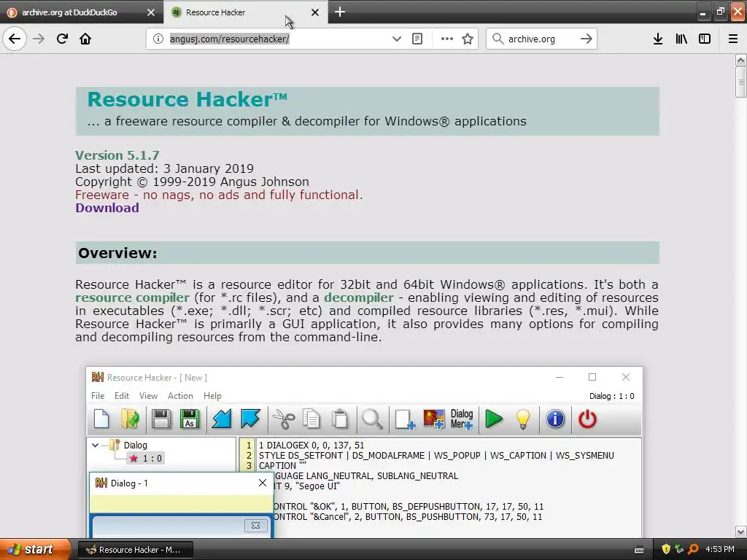Click the light bulb icon in screenshot
Image resolution: width=747 pixels, height=560 pixels.
[x=523, y=419]
